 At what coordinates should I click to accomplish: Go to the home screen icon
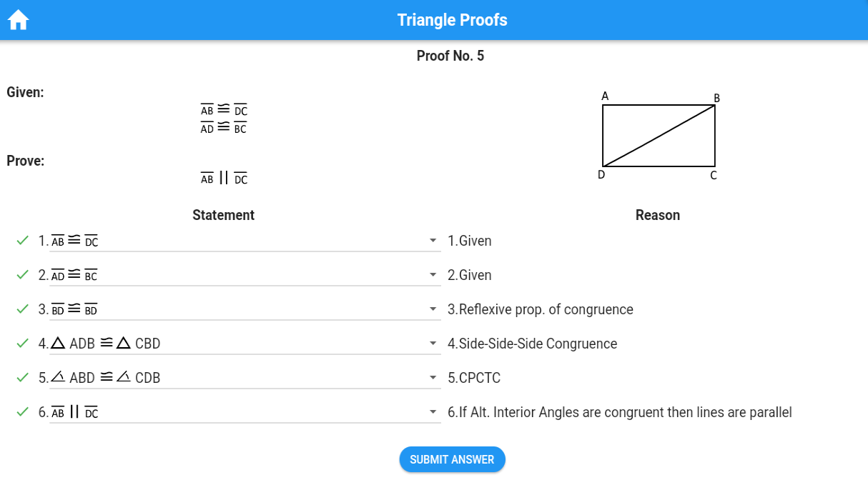point(18,20)
